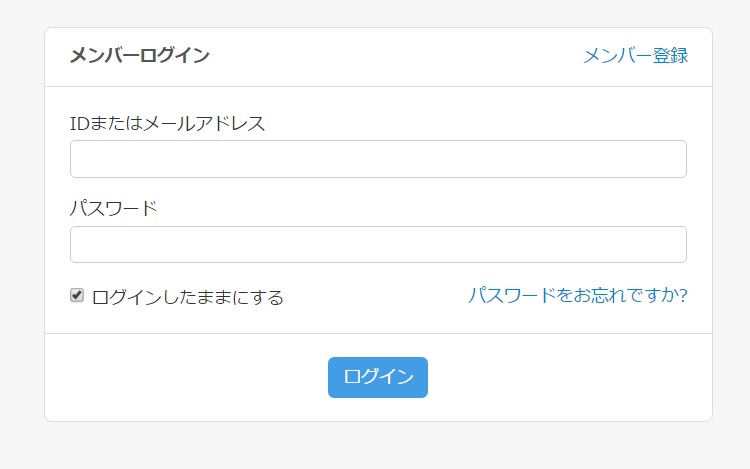Select the email address text box

pos(378,159)
